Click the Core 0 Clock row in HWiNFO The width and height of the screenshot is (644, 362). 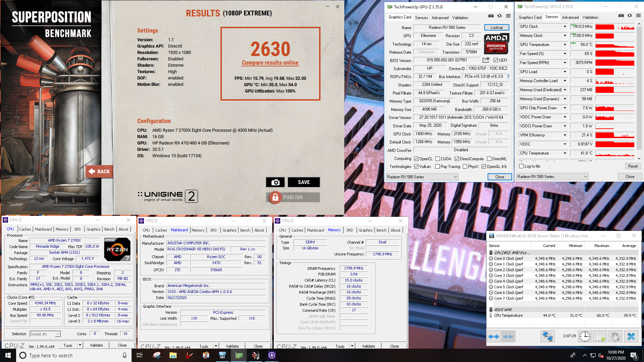pos(563,258)
